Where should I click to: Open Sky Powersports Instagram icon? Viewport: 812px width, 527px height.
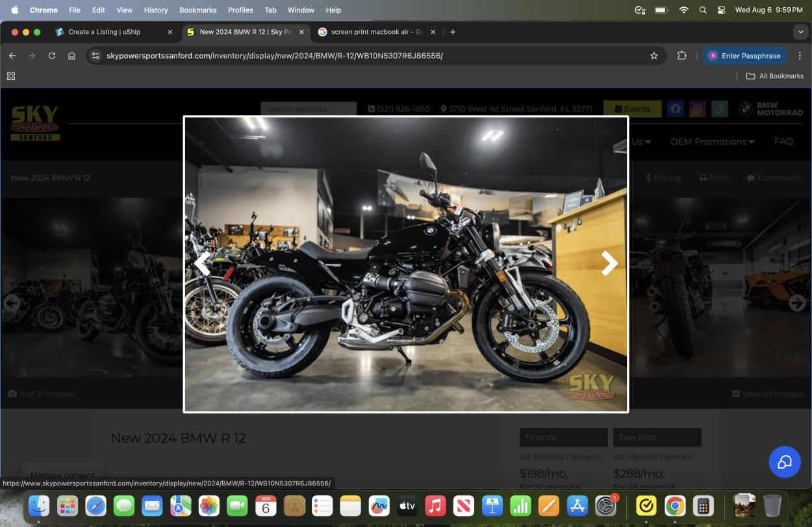[x=697, y=109]
